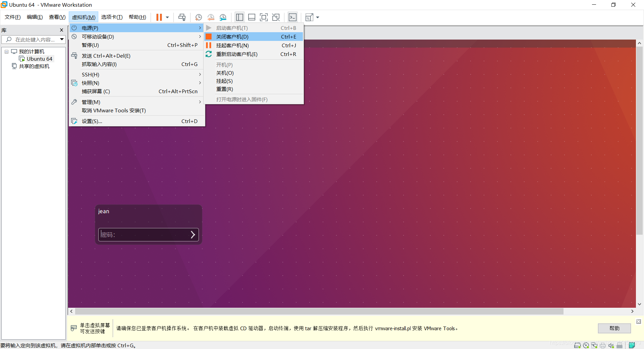Expand the 可移动设备(D) submenu
This screenshot has height=349, width=644.
click(137, 37)
